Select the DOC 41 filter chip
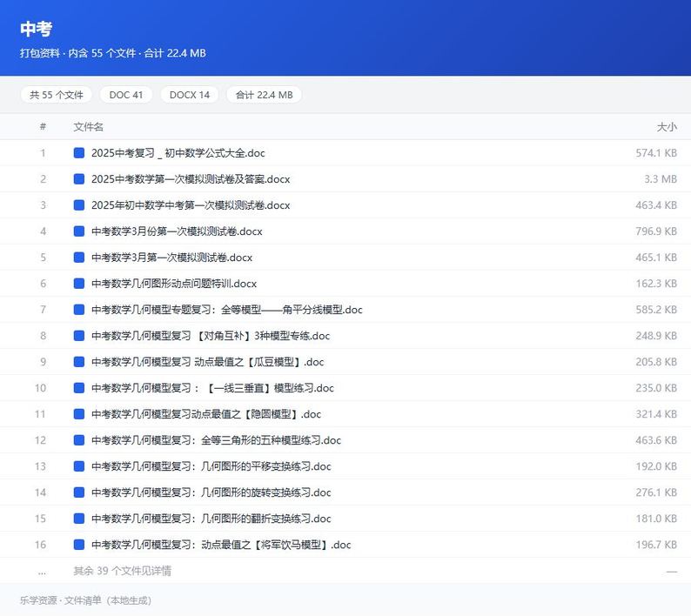Viewport: 691px width, 616px height. pos(126,95)
